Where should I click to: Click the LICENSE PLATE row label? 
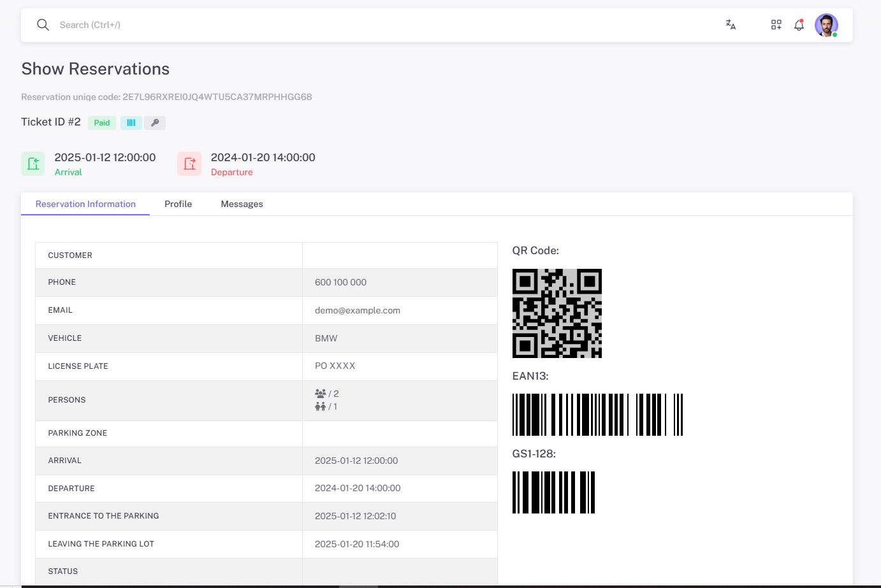(78, 366)
